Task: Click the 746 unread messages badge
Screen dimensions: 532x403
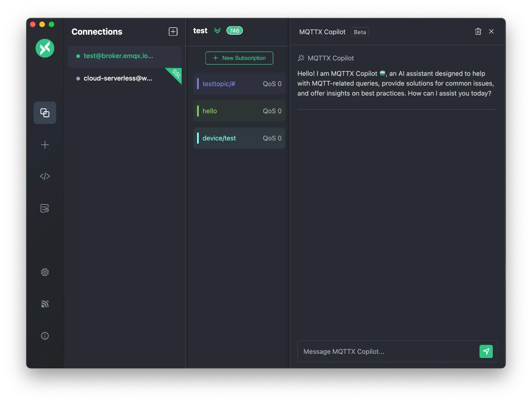Action: pyautogui.click(x=234, y=31)
